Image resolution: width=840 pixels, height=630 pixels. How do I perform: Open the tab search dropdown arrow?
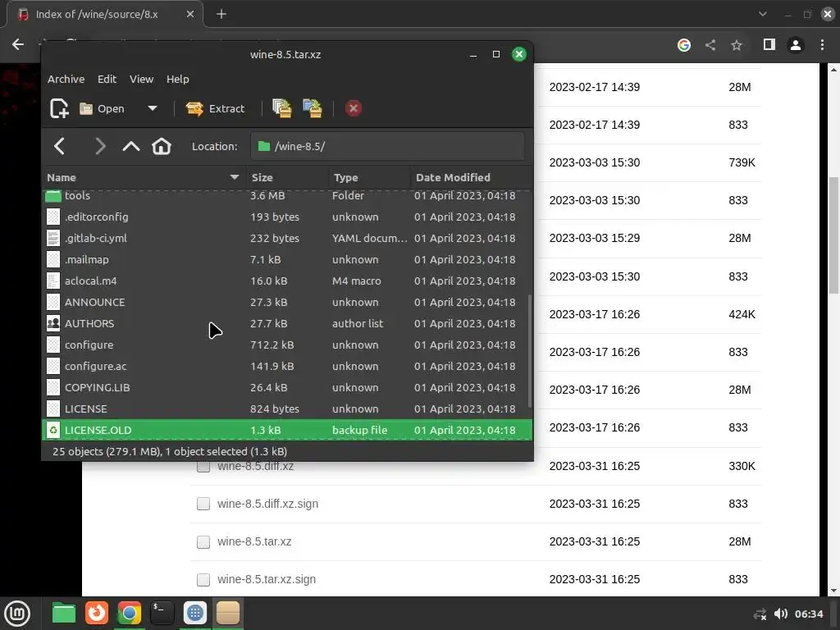pyautogui.click(x=762, y=14)
